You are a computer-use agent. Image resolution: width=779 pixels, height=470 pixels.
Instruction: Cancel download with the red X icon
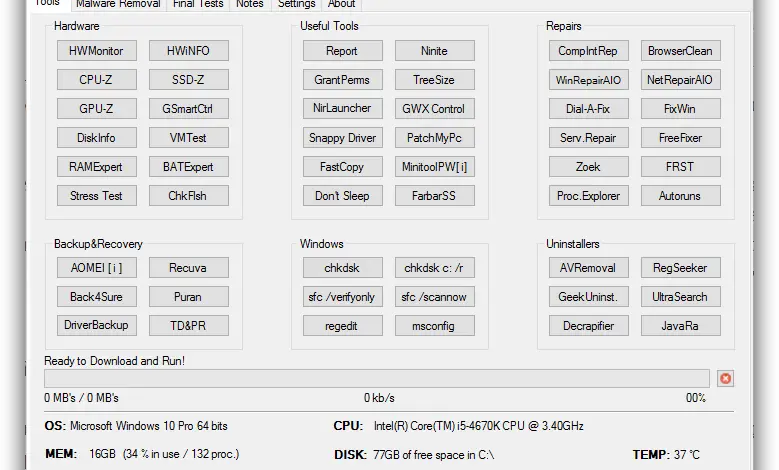coord(725,379)
